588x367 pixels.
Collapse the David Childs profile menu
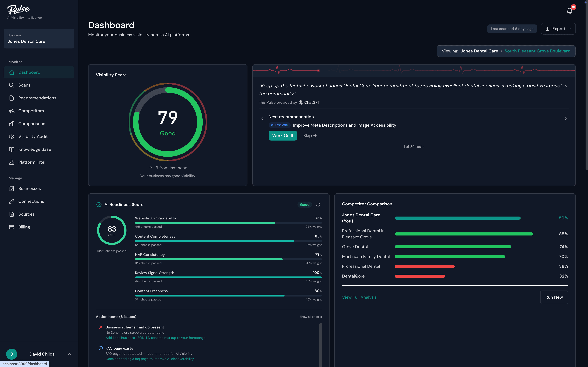70,354
